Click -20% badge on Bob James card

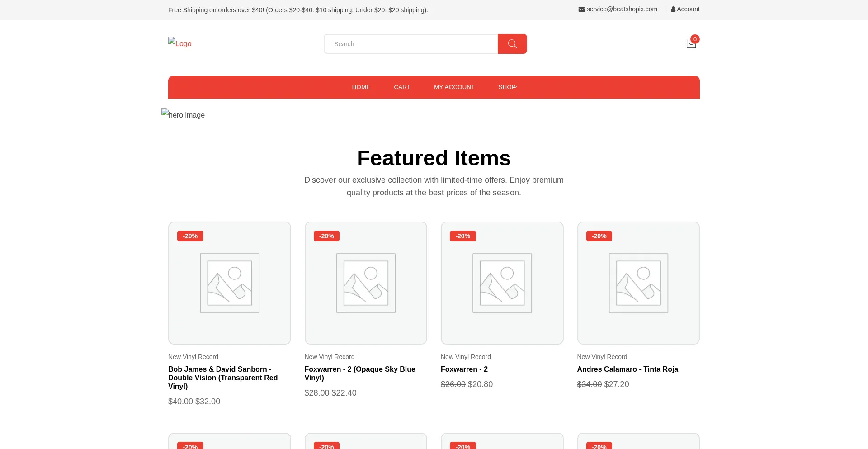[190, 236]
